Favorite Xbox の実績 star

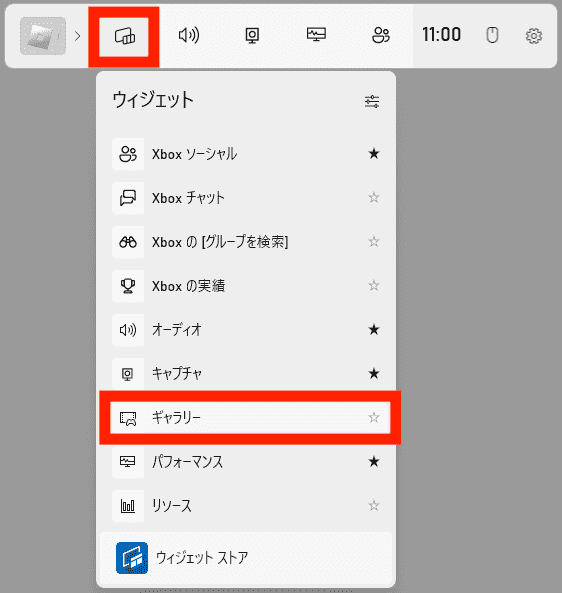click(374, 285)
